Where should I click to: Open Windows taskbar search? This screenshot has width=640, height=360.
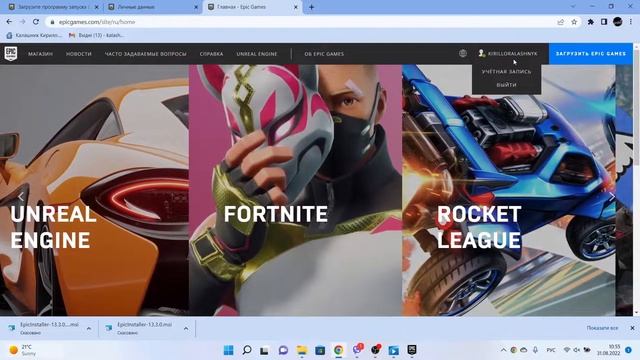247,350
